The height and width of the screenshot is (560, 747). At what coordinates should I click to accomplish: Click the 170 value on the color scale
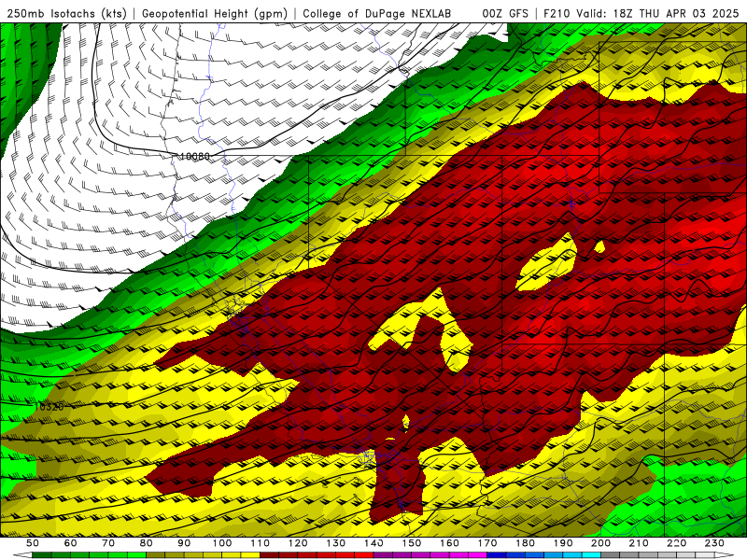(487, 543)
